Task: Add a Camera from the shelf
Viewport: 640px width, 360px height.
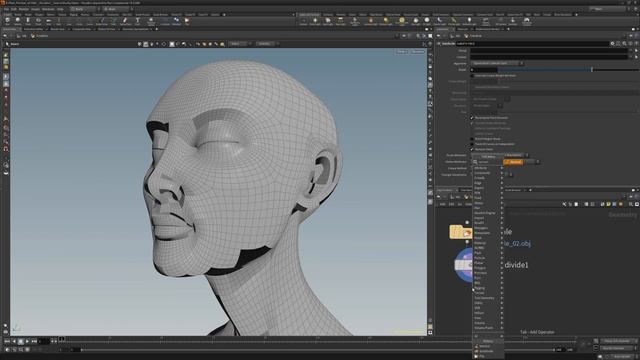Action: click(303, 21)
